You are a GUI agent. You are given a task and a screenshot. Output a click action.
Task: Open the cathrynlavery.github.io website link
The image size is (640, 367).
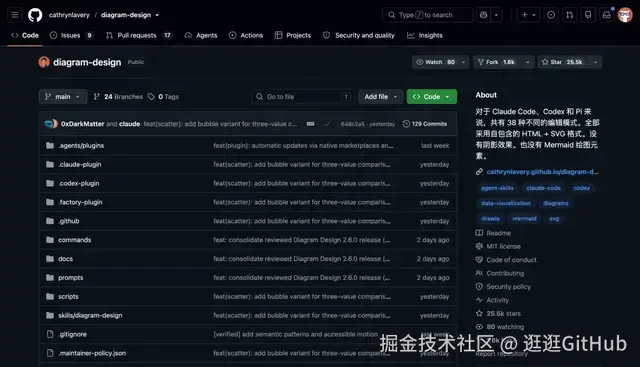click(x=542, y=171)
